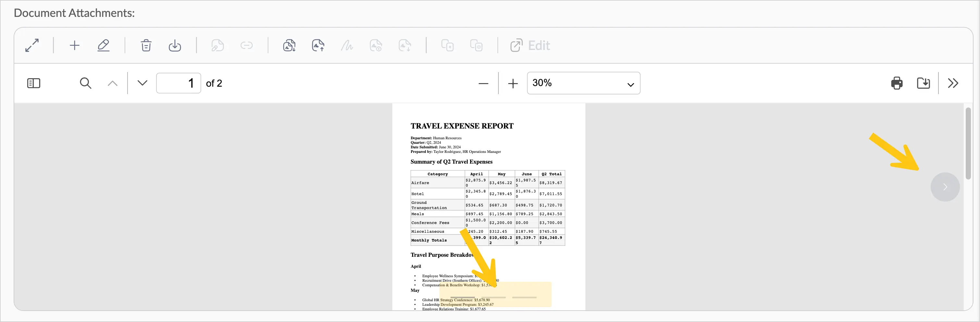Click the greyed-out signature scribble icon
This screenshot has width=980, height=322.
[347, 45]
